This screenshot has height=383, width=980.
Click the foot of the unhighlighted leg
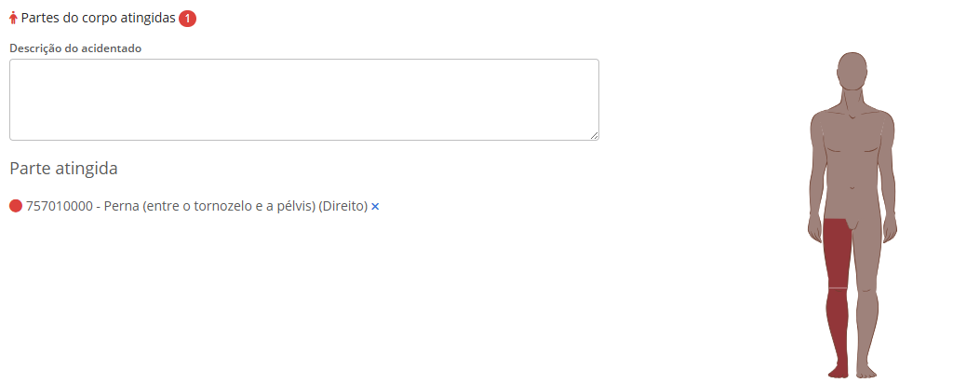click(866, 371)
